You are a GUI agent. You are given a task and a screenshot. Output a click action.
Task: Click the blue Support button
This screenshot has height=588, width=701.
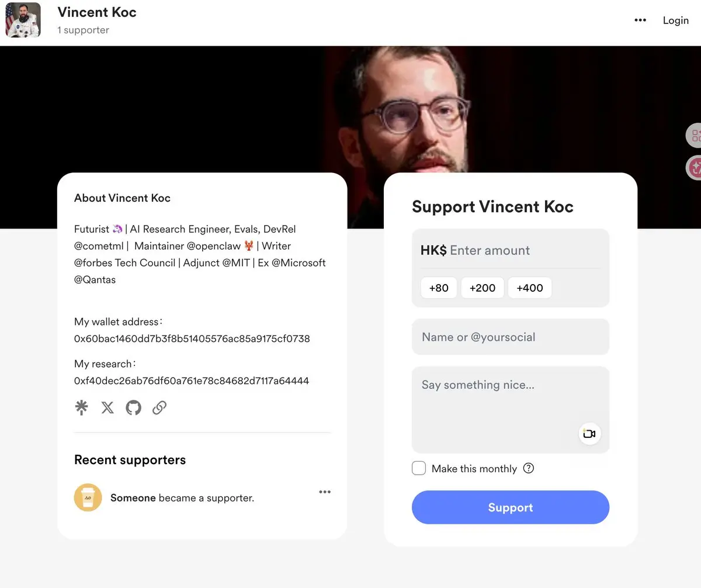tap(511, 507)
